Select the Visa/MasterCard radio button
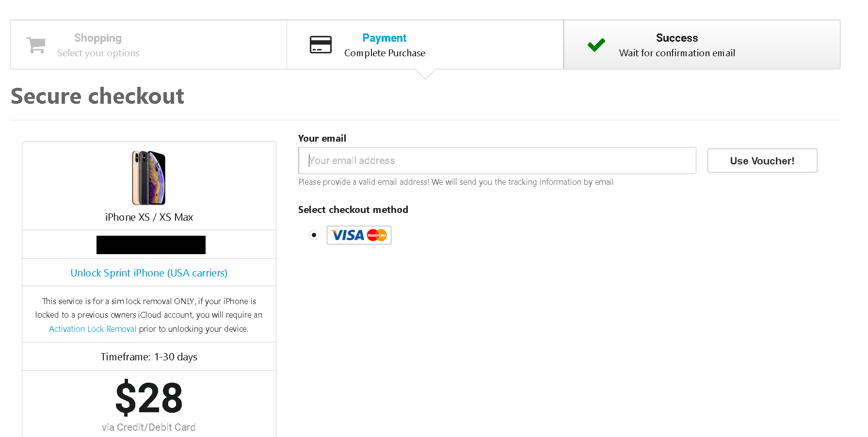This screenshot has width=868, height=437. [x=314, y=235]
